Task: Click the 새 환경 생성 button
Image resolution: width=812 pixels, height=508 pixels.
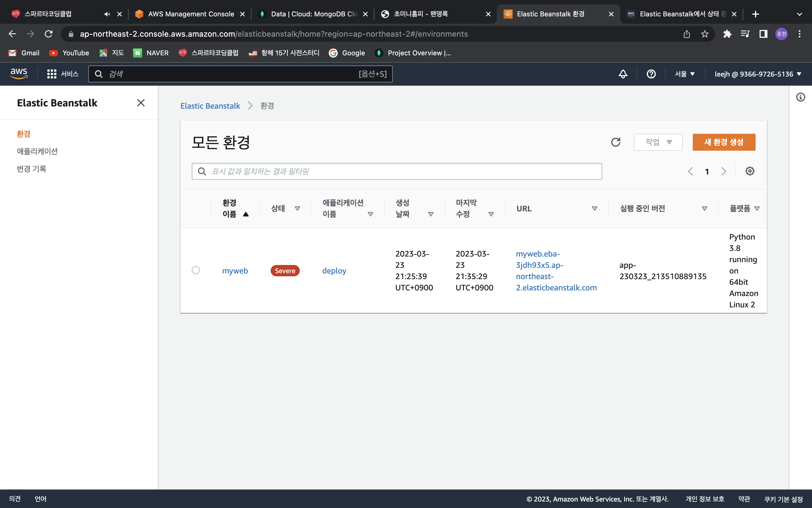Action: click(x=724, y=142)
